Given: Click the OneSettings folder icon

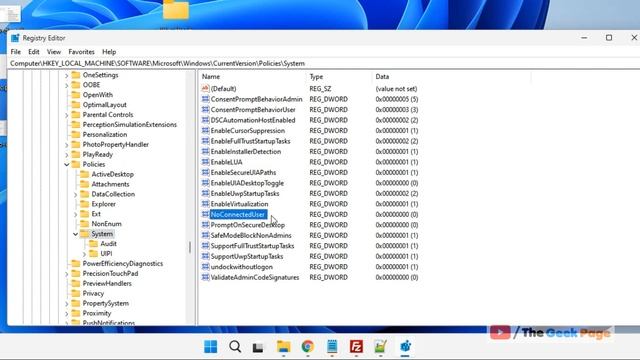Looking at the screenshot, I should pyautogui.click(x=76, y=75).
